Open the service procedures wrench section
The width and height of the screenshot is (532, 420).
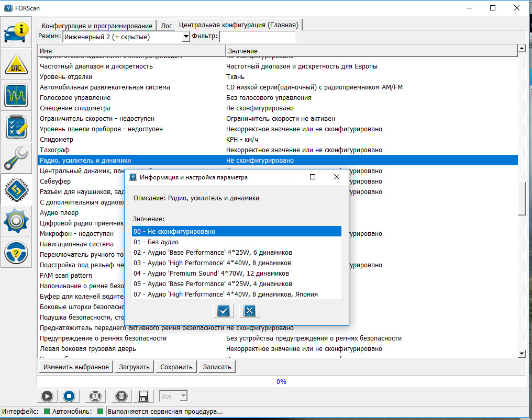(16, 158)
